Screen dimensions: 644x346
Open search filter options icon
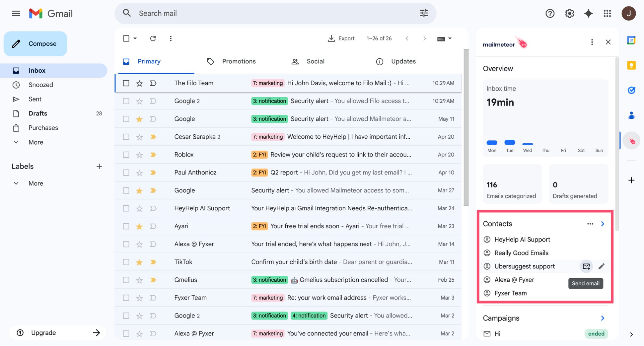424,13
